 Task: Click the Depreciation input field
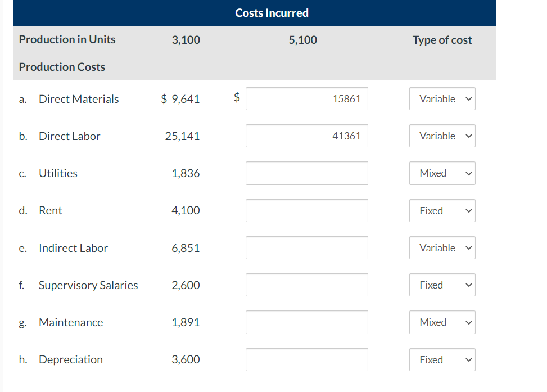click(x=306, y=359)
